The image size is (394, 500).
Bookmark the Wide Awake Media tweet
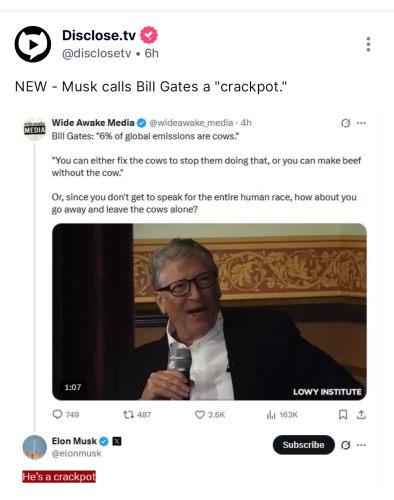(x=343, y=415)
